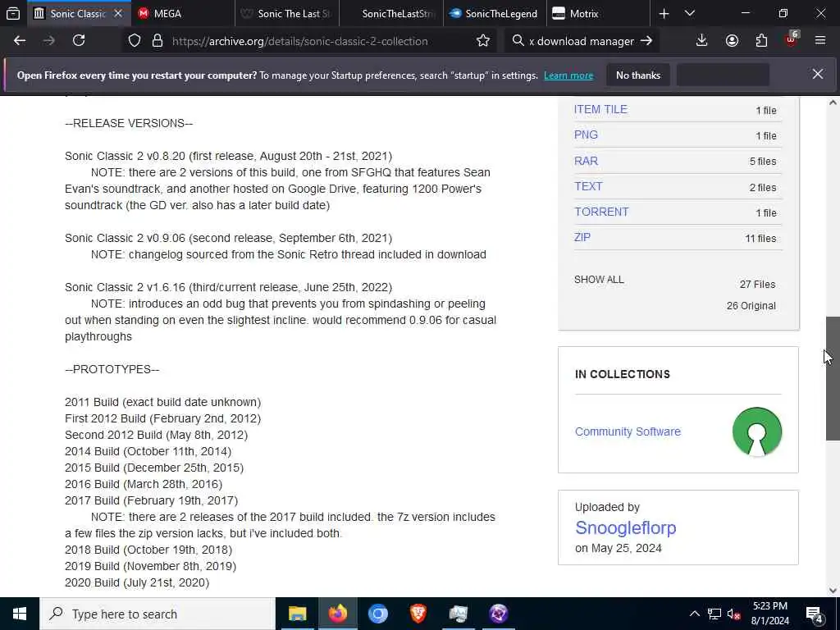Switch to the MEGA tab
The width and height of the screenshot is (840, 630).
pyautogui.click(x=182, y=14)
